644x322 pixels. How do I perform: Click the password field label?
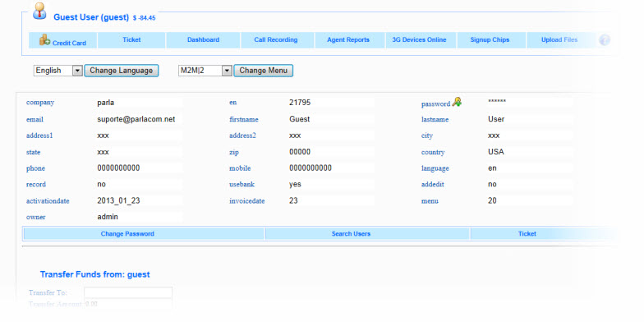[x=435, y=103]
